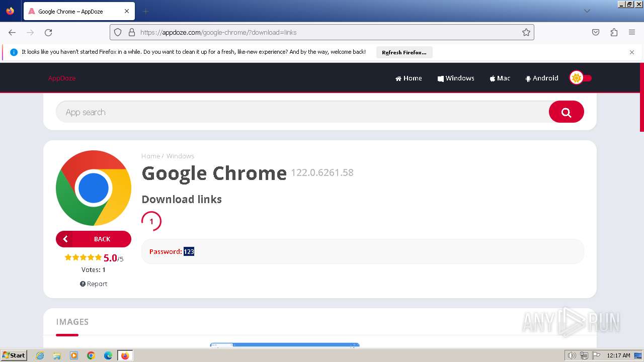Screen dimensions: 644x362
Task: Toggle the light/dark theme switch
Action: 581,78
